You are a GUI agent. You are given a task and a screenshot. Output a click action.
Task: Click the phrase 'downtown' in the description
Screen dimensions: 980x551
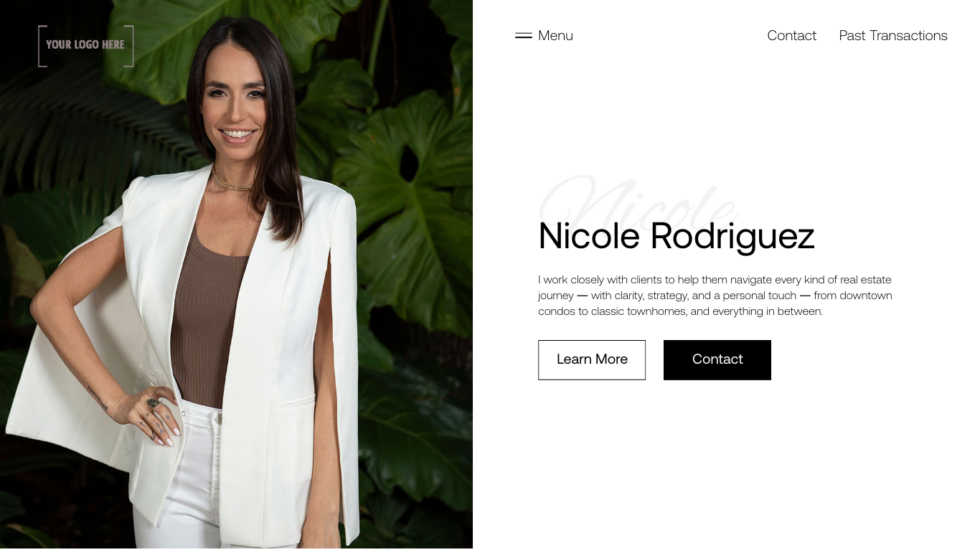coord(866,296)
